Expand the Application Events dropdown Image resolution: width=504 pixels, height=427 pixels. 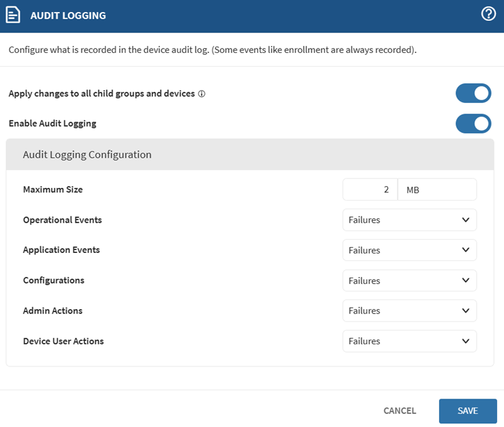click(409, 250)
